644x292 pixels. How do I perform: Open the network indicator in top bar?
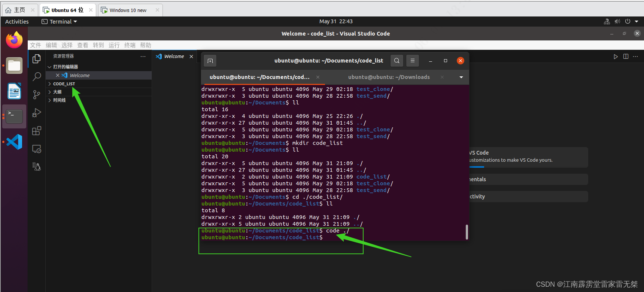coord(607,22)
